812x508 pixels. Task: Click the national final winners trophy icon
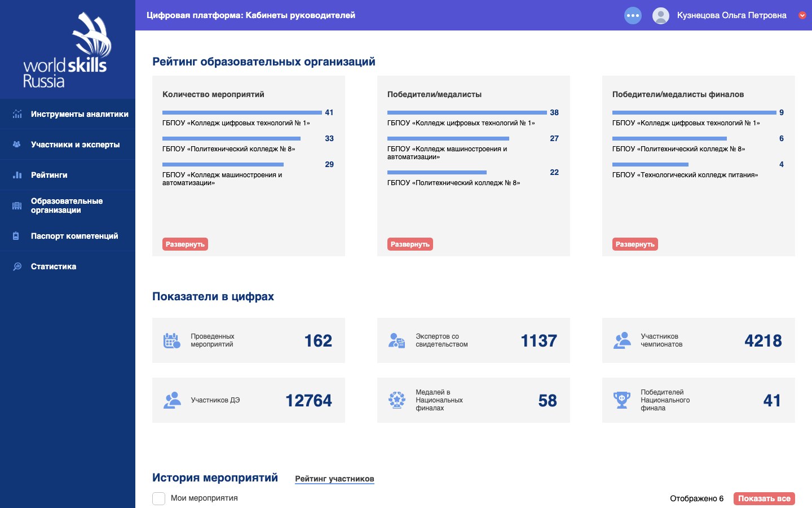[622, 400]
